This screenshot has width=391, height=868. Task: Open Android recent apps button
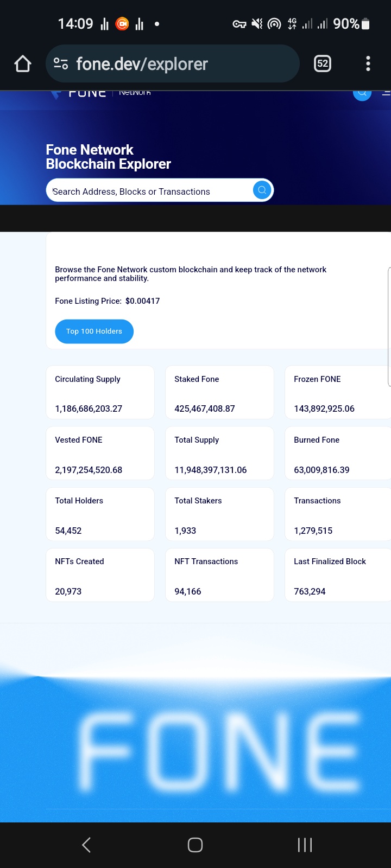point(305,845)
